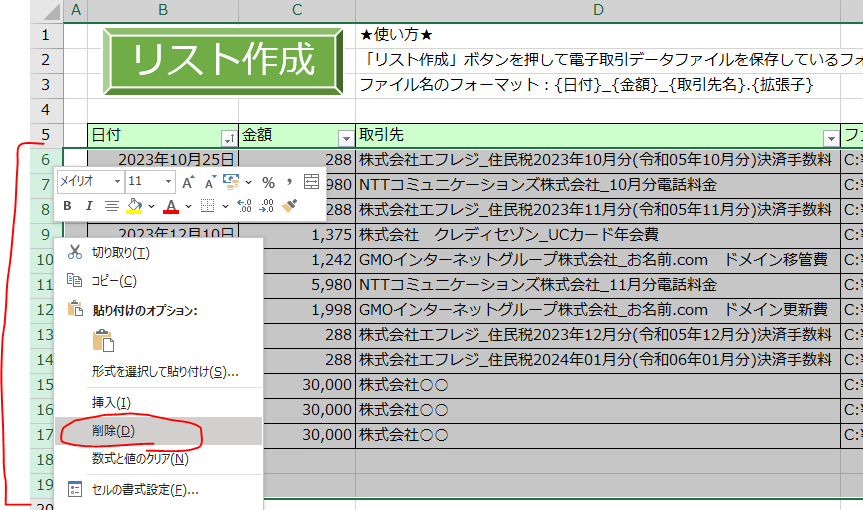Choose 削除(D) from context menu

pyautogui.click(x=159, y=431)
